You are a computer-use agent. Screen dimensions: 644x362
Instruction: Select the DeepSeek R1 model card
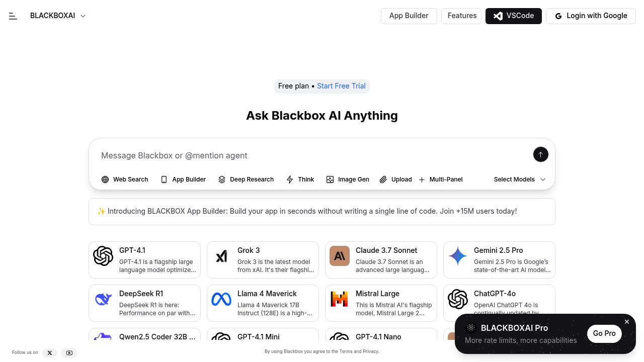(x=144, y=303)
